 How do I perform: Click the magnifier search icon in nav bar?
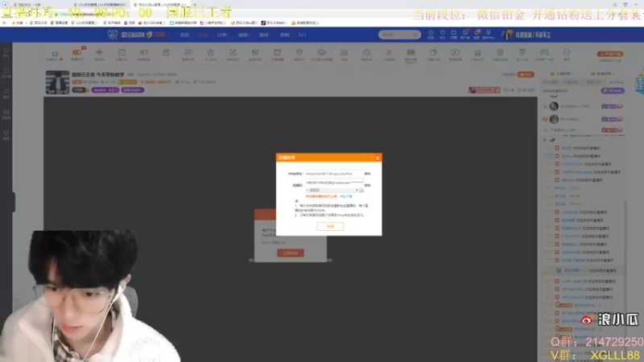pyautogui.click(x=415, y=35)
